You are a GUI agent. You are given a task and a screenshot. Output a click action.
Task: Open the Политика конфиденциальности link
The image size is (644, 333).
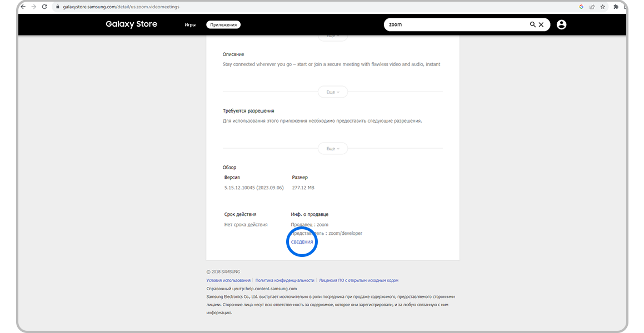(284, 280)
